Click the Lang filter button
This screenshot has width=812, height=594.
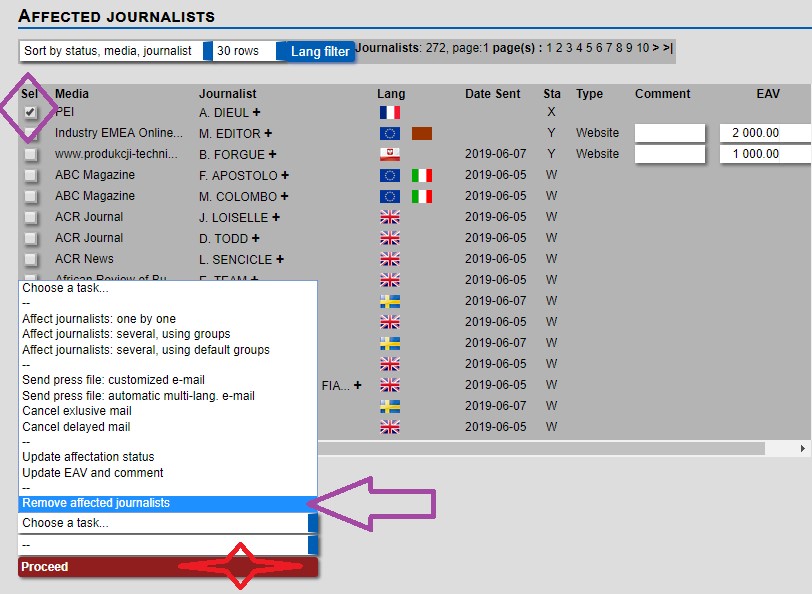[320, 51]
